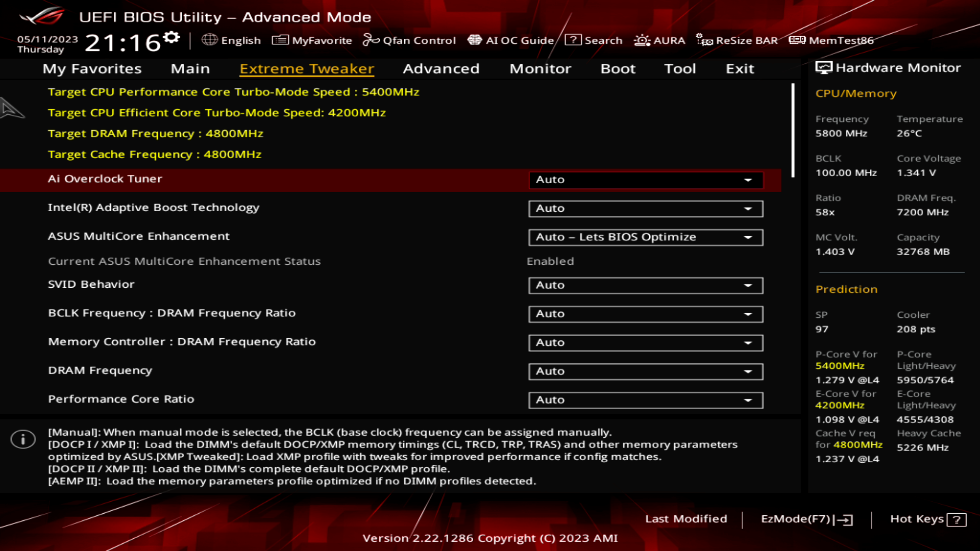
Task: Click the Search question mark icon
Action: point(573,40)
